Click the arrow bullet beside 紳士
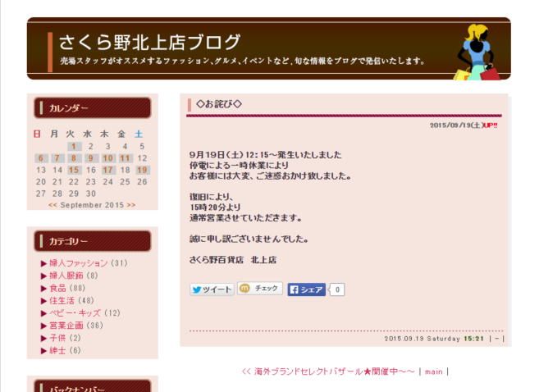Screen dimensions: 539x392 43,351
